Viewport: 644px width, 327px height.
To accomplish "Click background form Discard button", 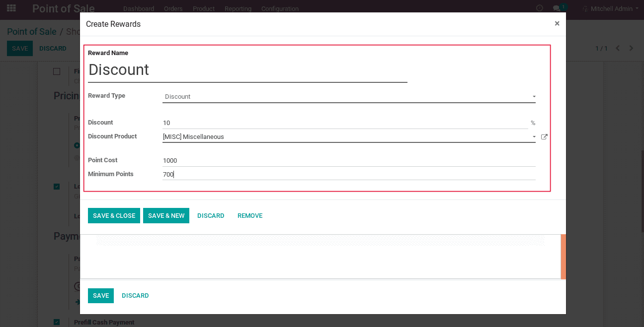I will 53,49.
